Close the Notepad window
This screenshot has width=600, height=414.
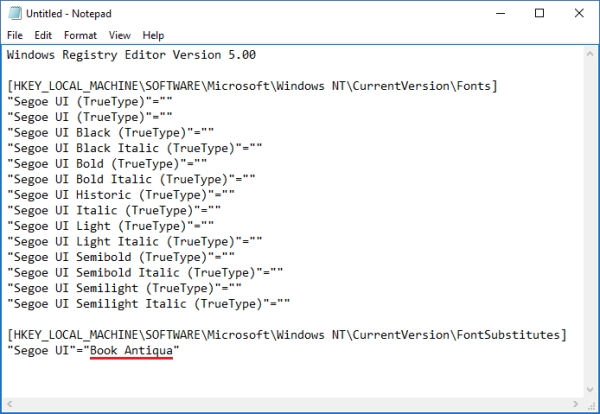click(x=579, y=13)
